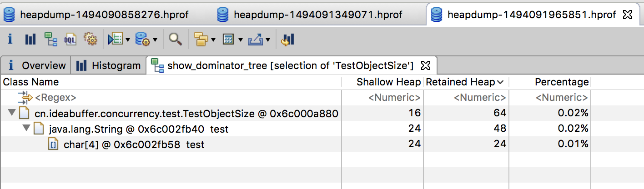Collapse the TestObjectSize tree node

[11, 114]
